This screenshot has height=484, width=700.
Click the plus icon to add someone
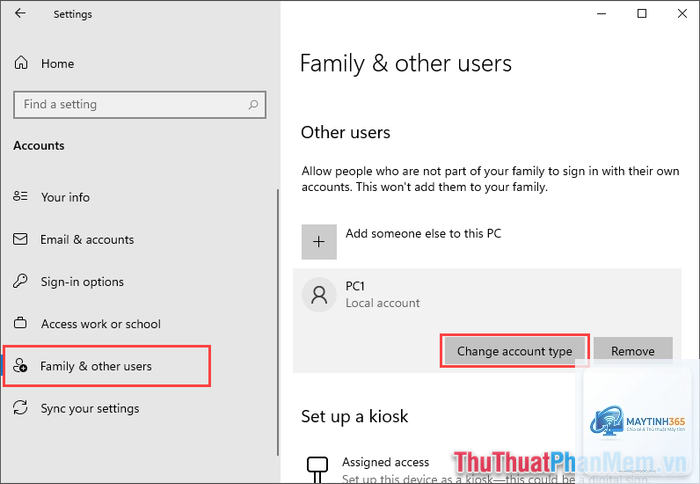click(x=319, y=242)
